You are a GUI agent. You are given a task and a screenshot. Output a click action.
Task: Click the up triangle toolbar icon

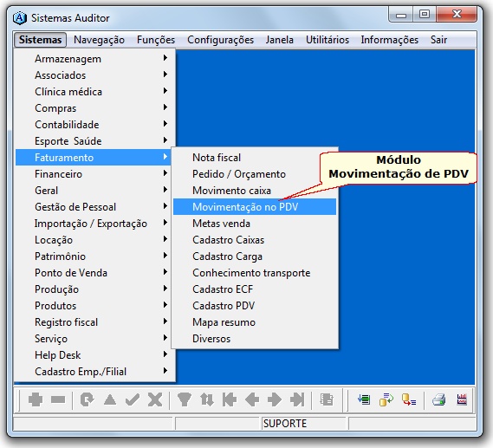pos(110,399)
